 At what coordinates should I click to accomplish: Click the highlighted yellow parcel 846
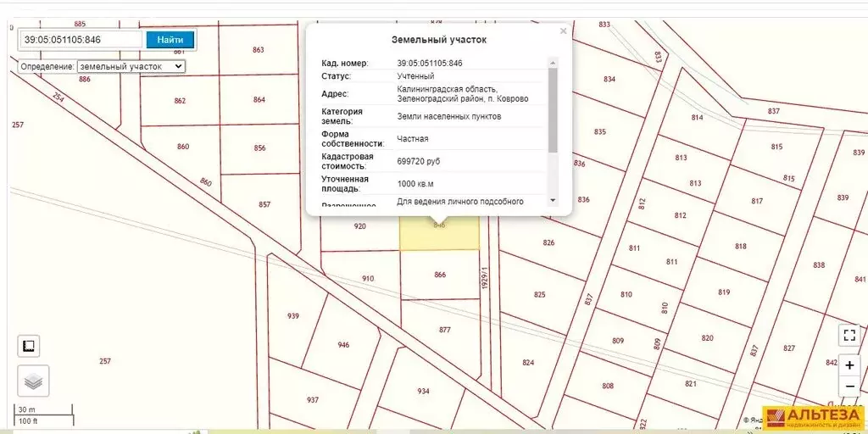coord(440,232)
